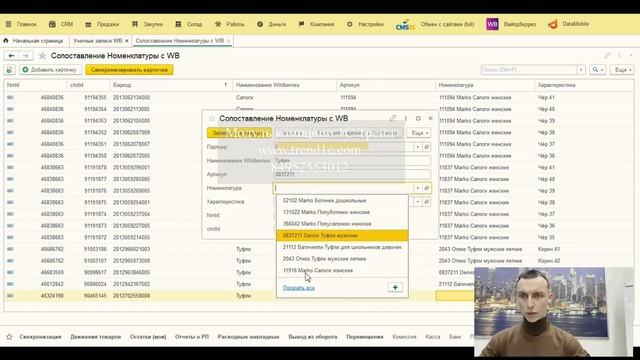
Task: Open Расходные накладные in the bottom bar
Action: click(248, 337)
